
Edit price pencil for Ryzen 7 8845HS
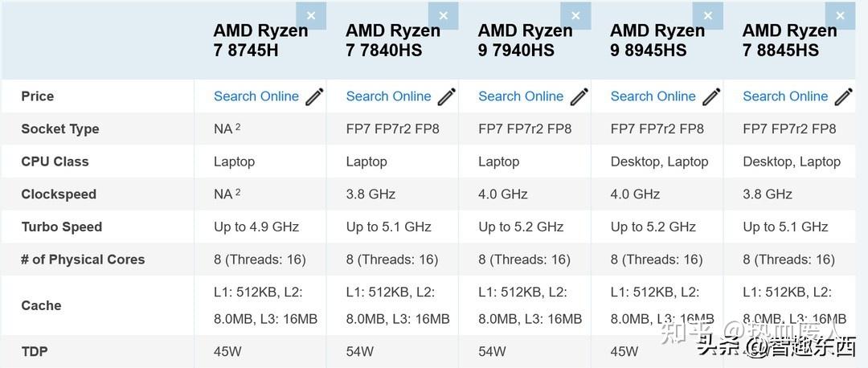point(844,96)
